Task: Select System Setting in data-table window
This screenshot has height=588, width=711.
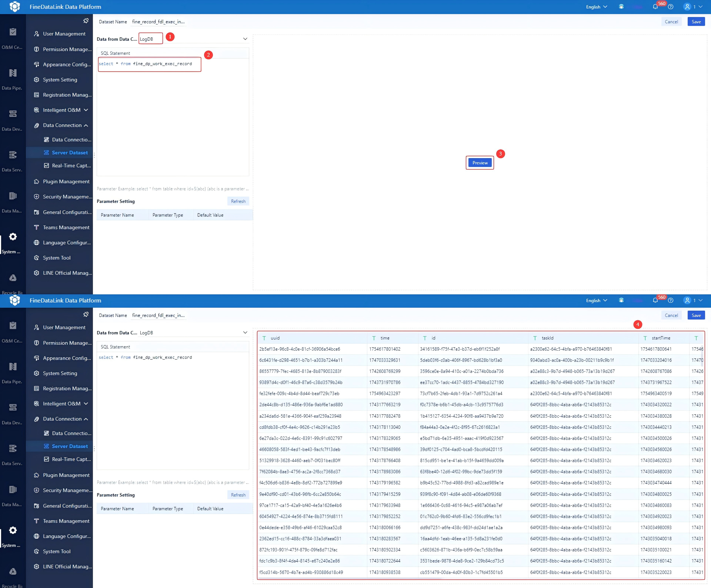Action: point(59,373)
